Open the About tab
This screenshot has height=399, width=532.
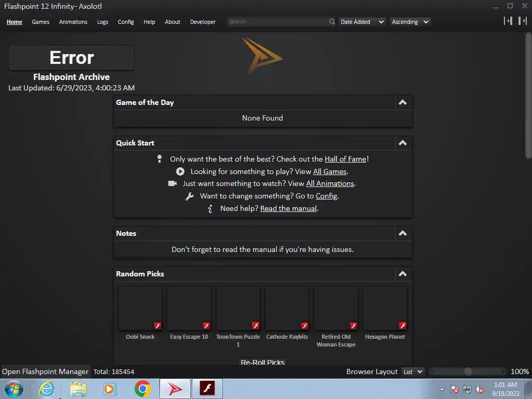tap(172, 22)
